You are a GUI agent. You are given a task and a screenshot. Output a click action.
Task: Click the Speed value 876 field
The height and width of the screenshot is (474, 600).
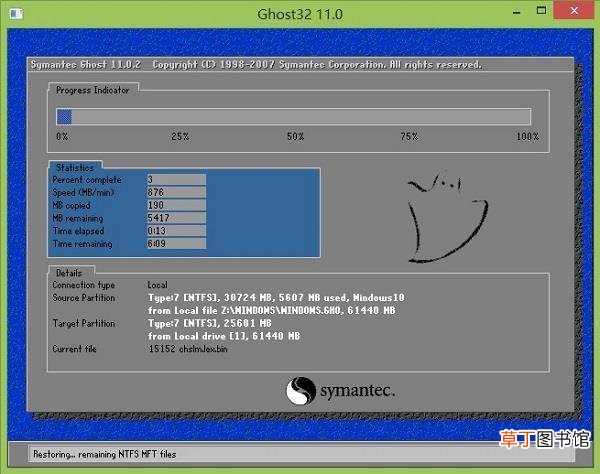tap(176, 192)
